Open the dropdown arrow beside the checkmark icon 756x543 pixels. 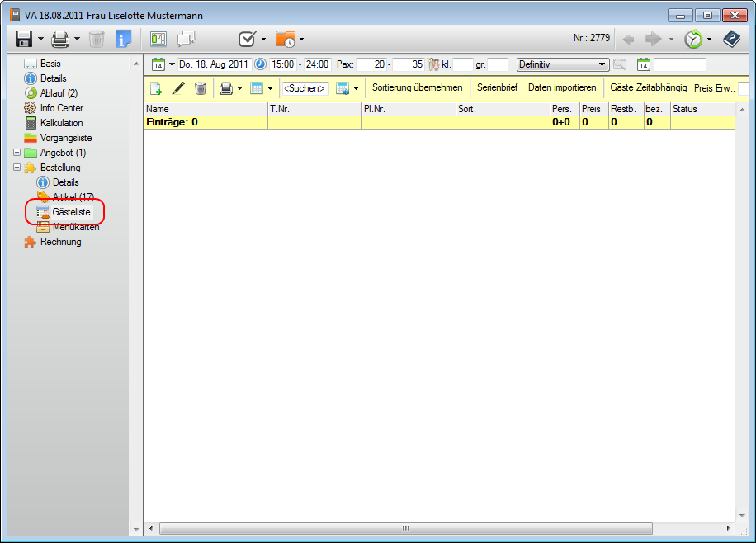point(263,40)
